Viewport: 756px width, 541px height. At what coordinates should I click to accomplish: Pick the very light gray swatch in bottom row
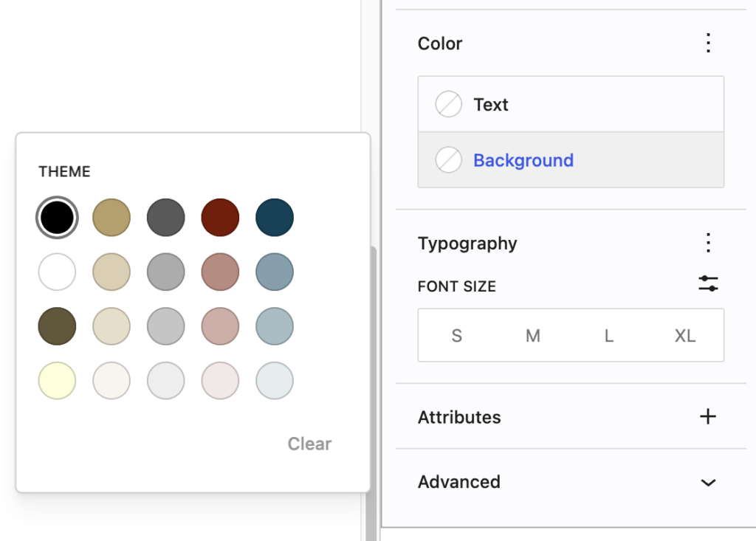point(166,380)
